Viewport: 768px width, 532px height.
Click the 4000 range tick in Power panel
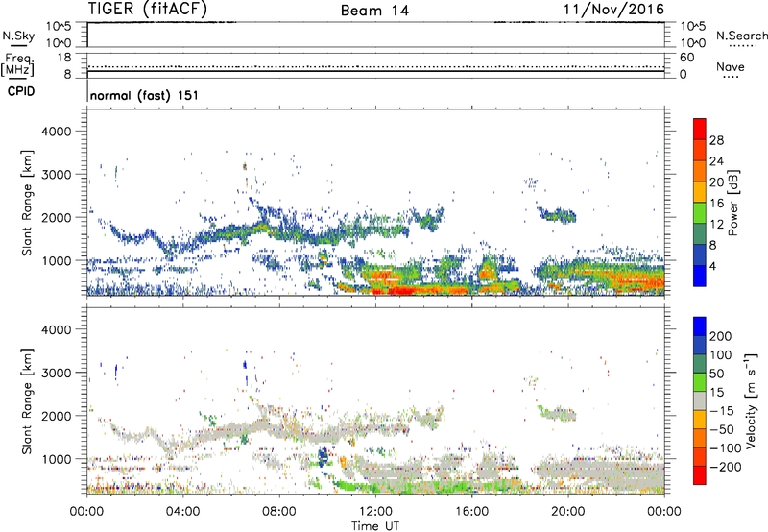(57, 132)
